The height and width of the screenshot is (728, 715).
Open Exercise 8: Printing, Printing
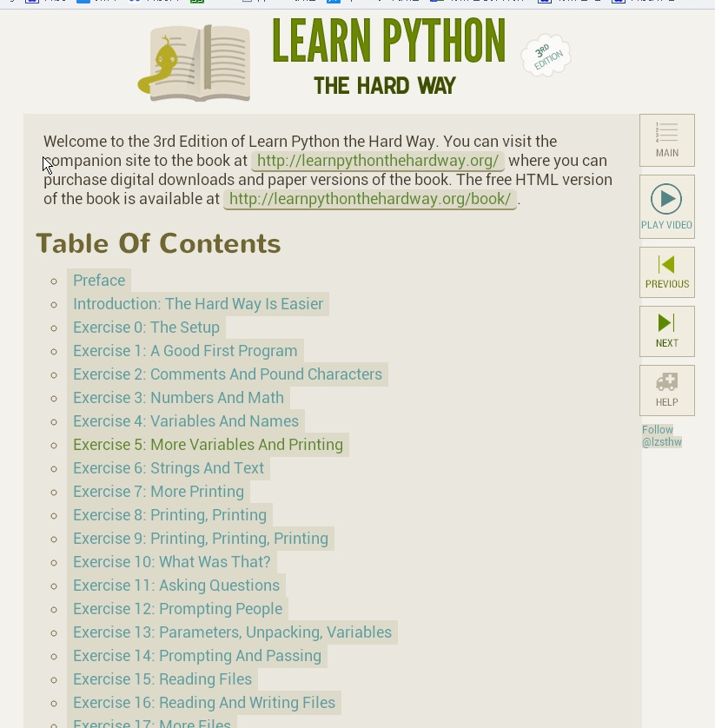(170, 515)
